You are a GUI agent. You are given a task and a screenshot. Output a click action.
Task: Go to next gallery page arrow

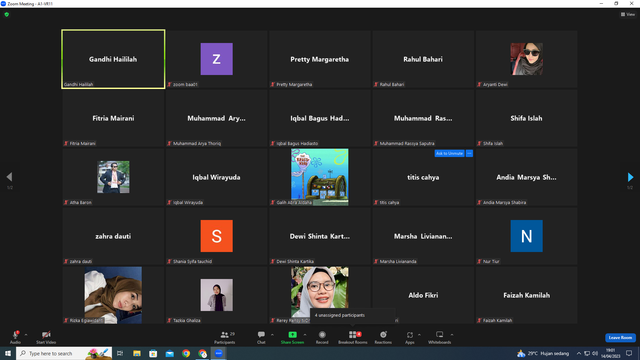630,177
